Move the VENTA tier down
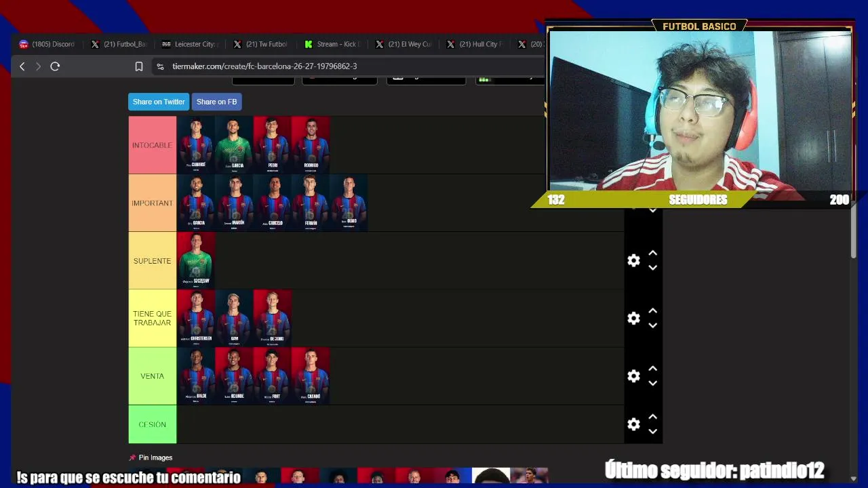Image resolution: width=868 pixels, height=488 pixels. (652, 383)
